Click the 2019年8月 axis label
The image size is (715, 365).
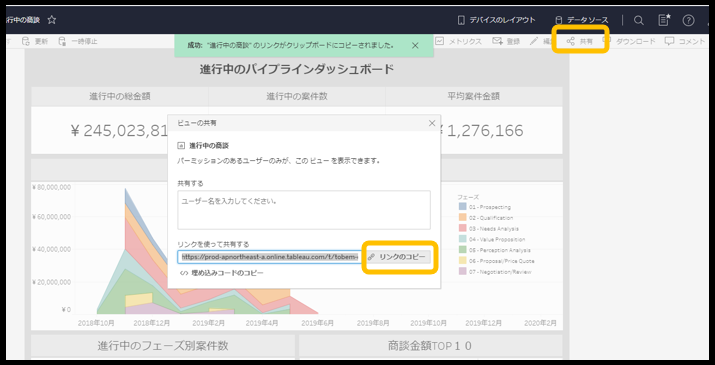tap(373, 323)
